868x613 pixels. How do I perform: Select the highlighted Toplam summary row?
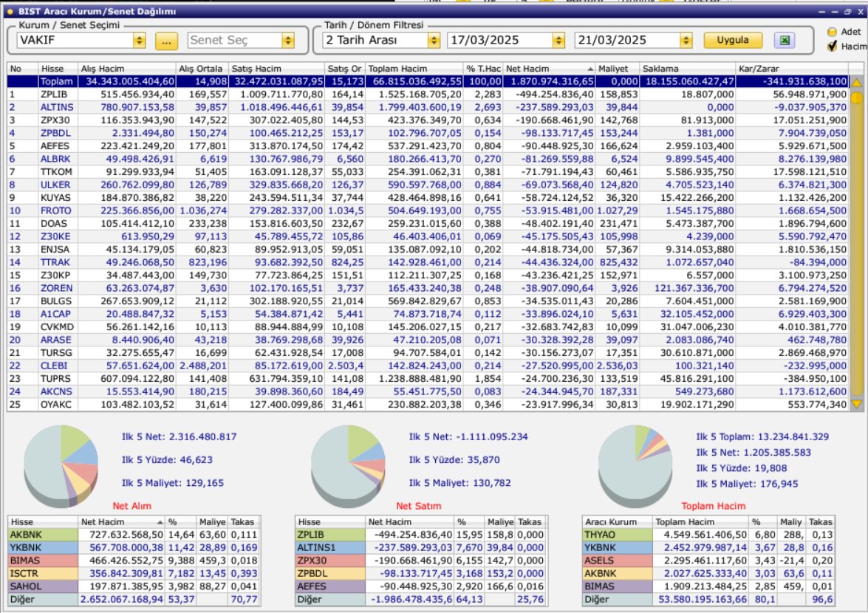[428, 81]
